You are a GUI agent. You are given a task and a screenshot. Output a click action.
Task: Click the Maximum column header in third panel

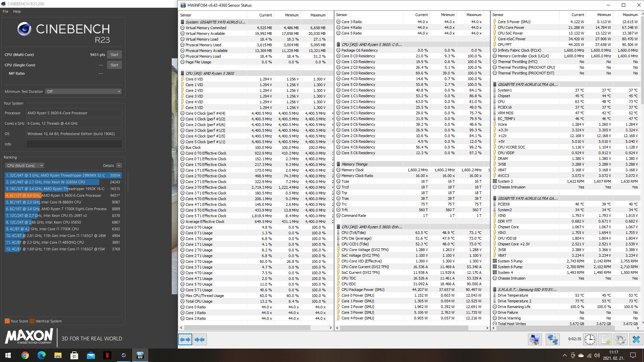tap(626, 15)
